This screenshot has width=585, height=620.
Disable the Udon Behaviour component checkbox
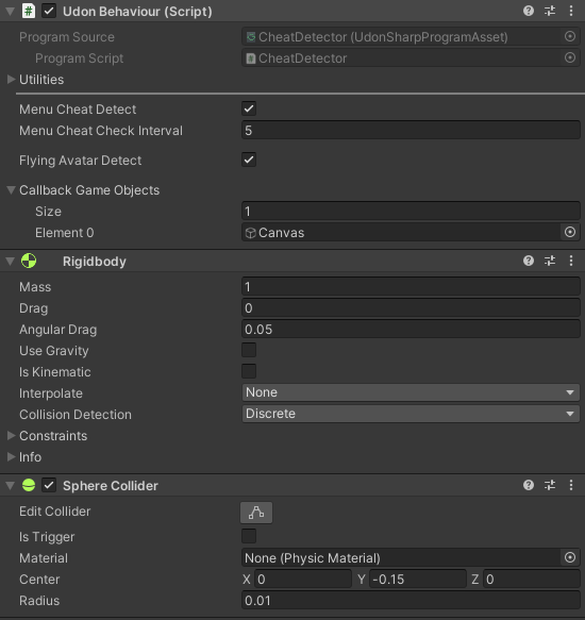[x=49, y=11]
